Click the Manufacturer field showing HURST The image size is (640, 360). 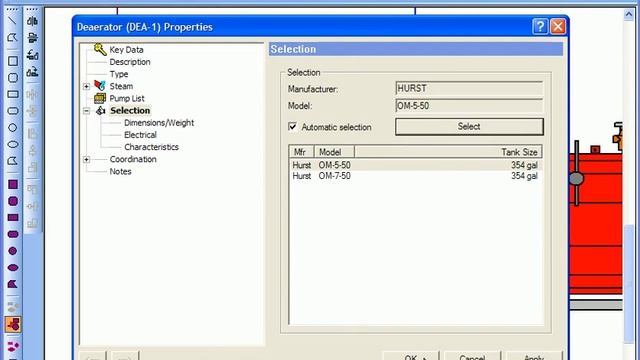pos(469,89)
